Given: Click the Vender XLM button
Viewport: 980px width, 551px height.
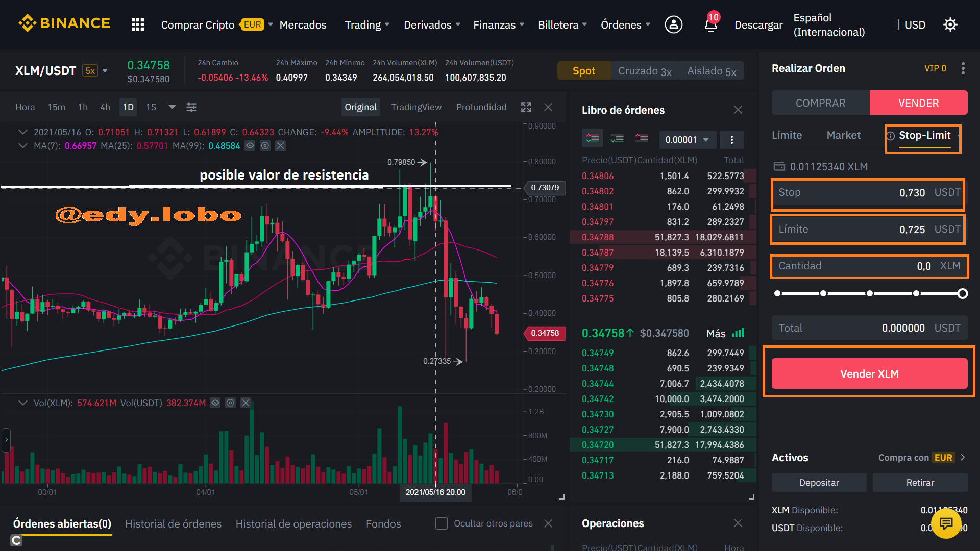Looking at the screenshot, I should [x=870, y=373].
